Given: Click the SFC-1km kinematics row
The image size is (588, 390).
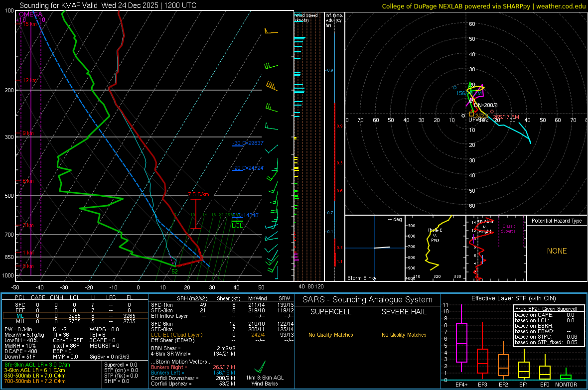Looking at the screenshot, I should 222,305.
